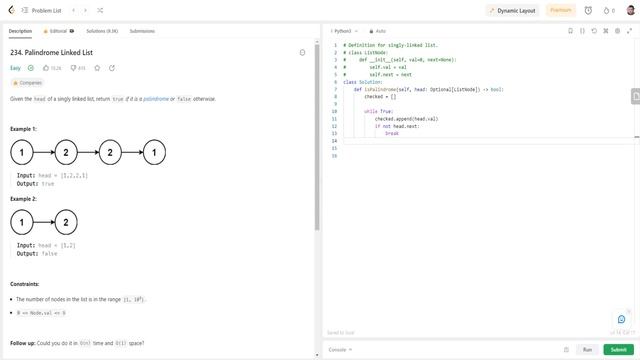Click the Easy difficulty label
Screen dimensions: 640x360
tap(15, 68)
